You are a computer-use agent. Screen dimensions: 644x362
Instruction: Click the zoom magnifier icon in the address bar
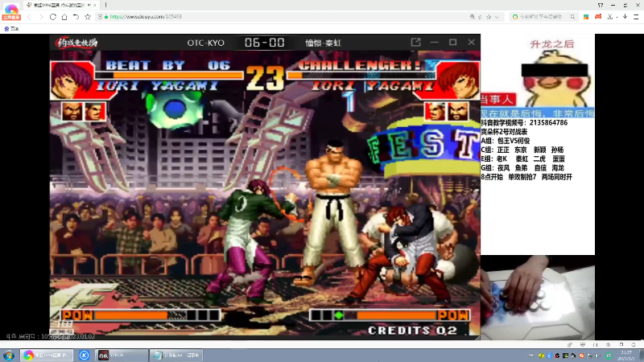coord(473,17)
